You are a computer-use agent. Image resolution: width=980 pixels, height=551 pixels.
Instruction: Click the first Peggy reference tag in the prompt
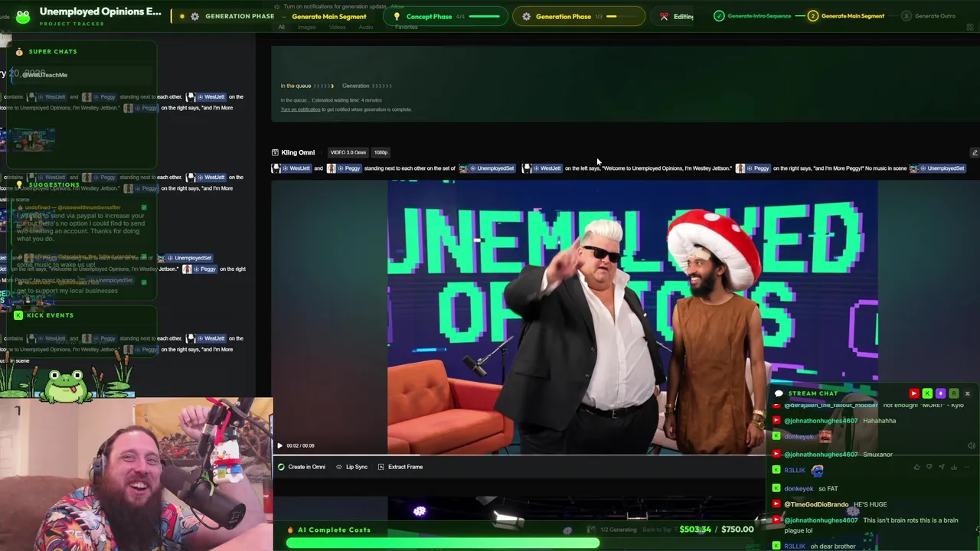click(x=345, y=168)
